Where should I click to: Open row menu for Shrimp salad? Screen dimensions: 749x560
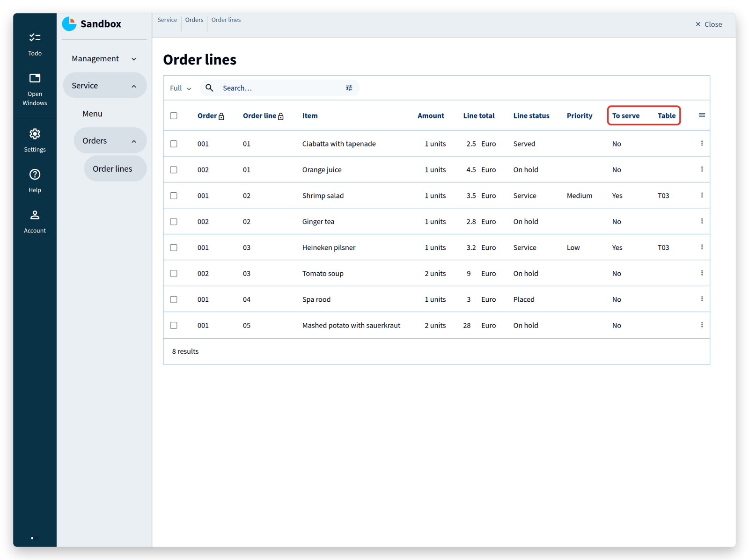[x=702, y=196]
